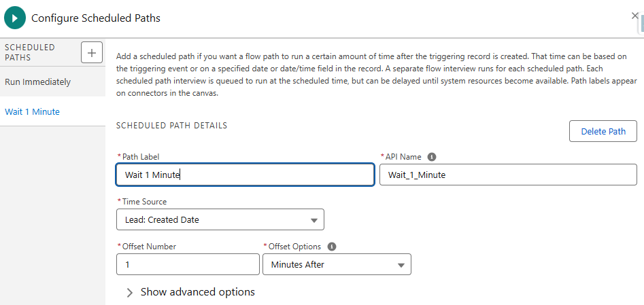Close the Configure Scheduled Paths dialog
The image size is (644, 305).
(x=634, y=16)
